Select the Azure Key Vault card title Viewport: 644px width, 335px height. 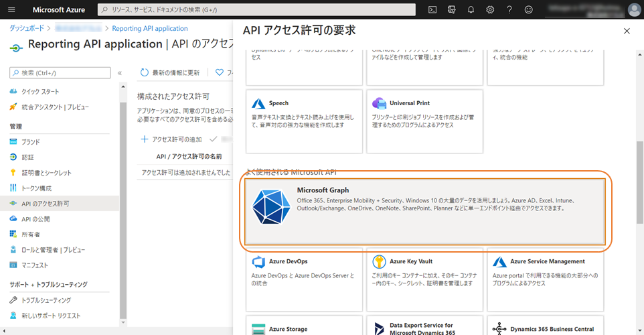(x=411, y=261)
